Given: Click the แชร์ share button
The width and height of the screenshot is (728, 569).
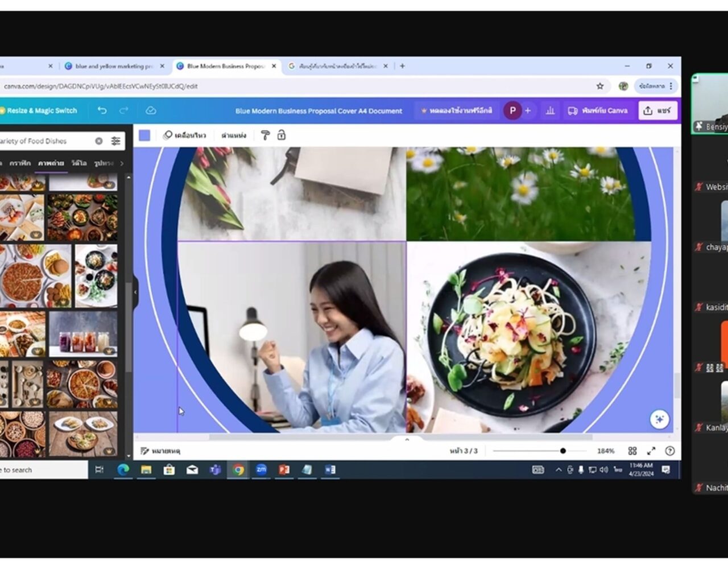Looking at the screenshot, I should 657,110.
